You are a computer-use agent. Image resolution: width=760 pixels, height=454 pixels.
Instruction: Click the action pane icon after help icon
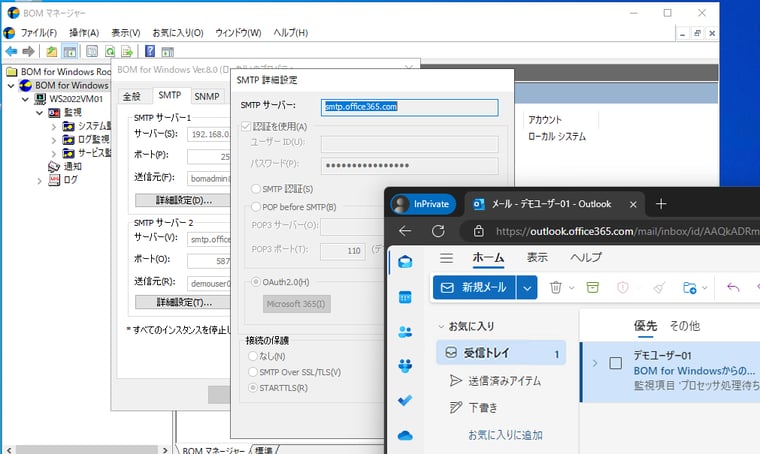click(168, 51)
